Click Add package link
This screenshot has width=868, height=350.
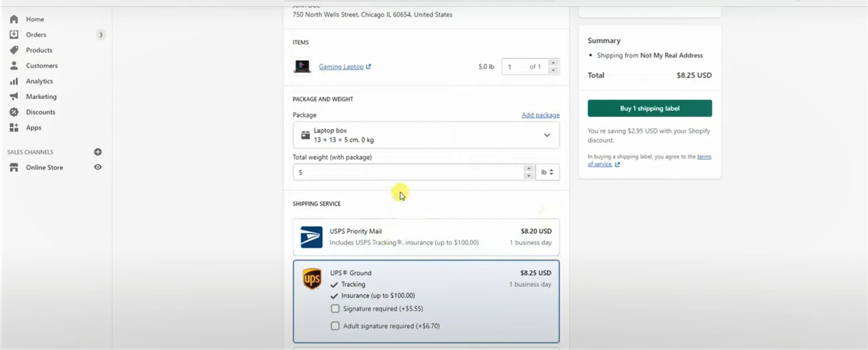click(540, 115)
